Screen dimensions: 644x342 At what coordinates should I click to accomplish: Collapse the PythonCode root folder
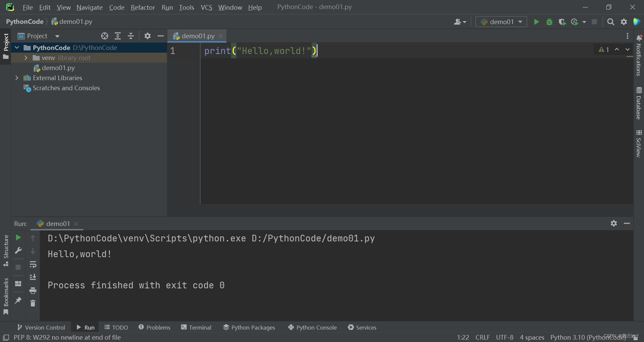(17, 48)
